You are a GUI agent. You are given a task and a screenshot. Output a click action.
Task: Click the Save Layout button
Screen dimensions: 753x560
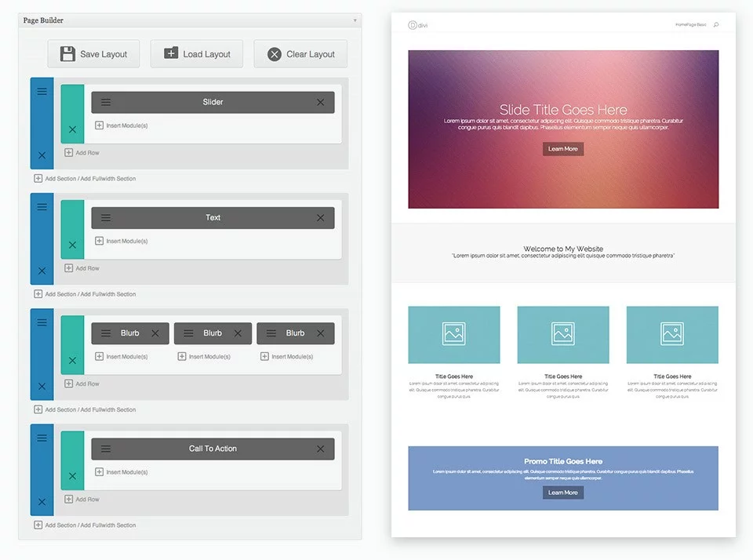[x=93, y=53]
